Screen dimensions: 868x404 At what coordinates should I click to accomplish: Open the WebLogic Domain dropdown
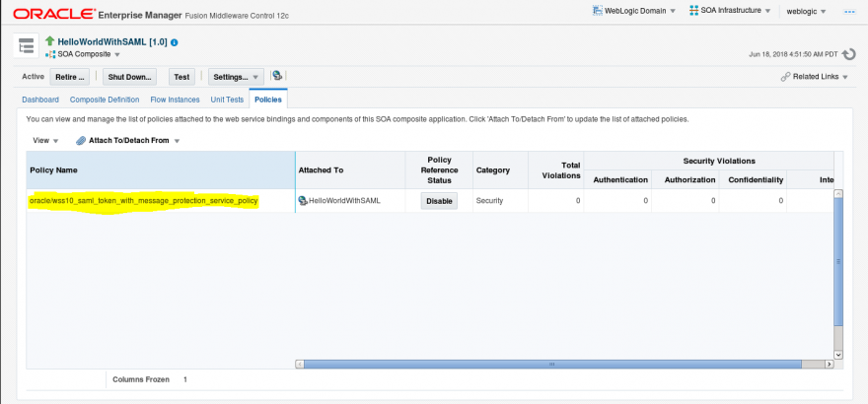[x=640, y=11]
